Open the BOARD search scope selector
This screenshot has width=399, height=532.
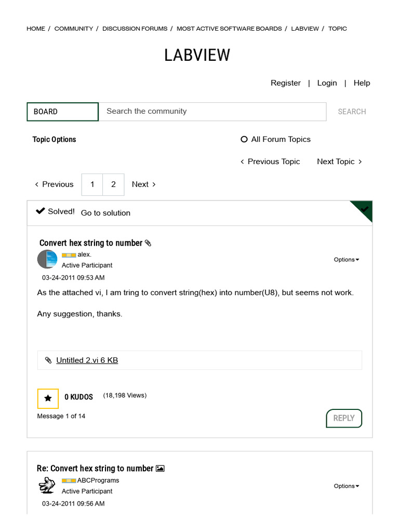pyautogui.click(x=62, y=112)
